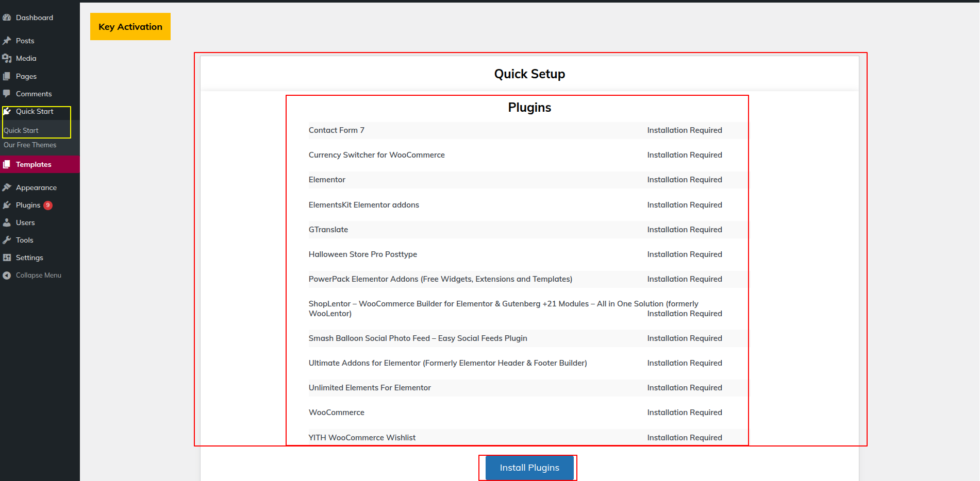
Task: Click the Collapse Menu arrow icon
Action: [x=7, y=276]
